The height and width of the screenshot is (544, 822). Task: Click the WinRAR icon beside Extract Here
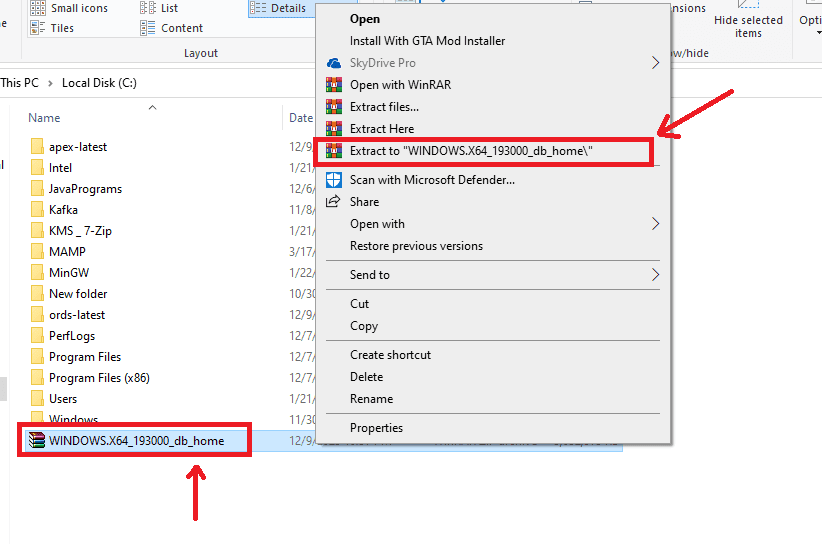(x=334, y=129)
